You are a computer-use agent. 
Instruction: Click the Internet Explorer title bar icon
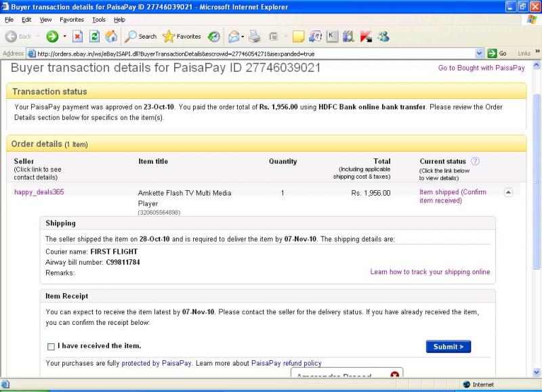[x=5, y=7]
